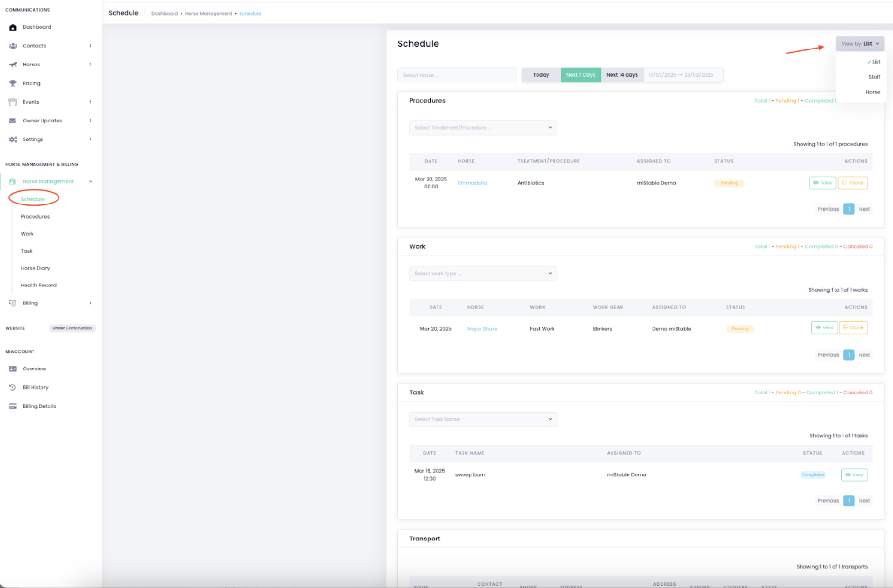This screenshot has width=893, height=588.
Task: Click the Overview icon under MiAccount
Action: (x=13, y=369)
